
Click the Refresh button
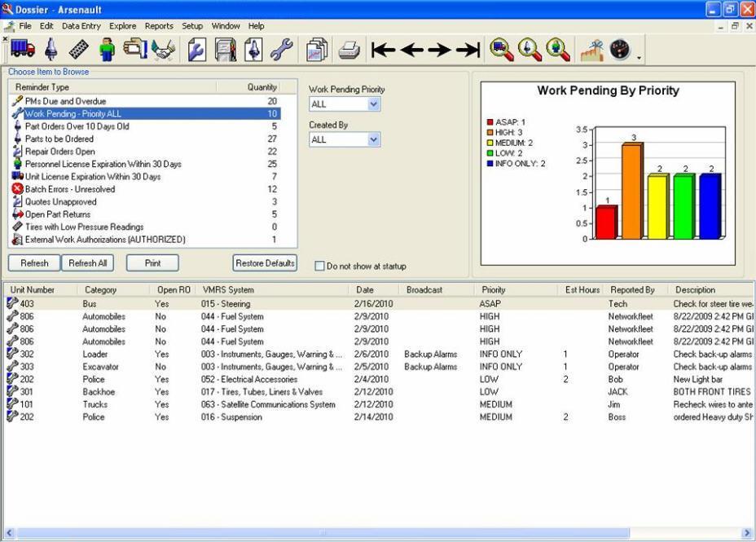click(x=34, y=263)
